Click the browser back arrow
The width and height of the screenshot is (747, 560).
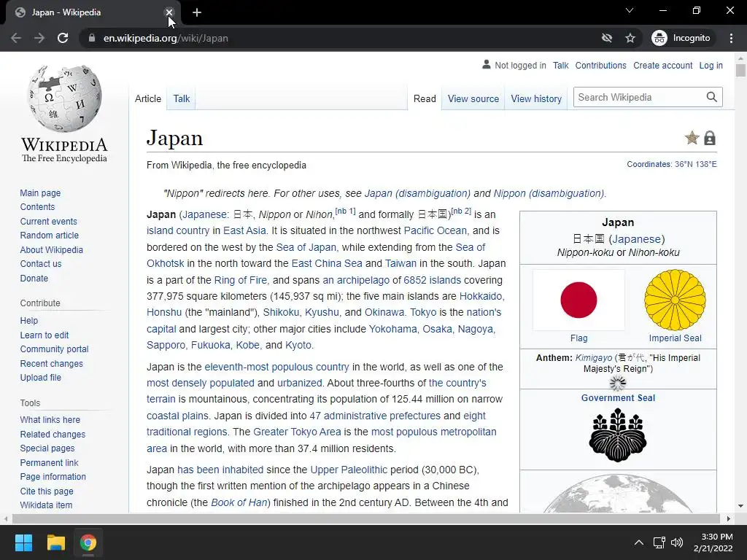point(16,38)
